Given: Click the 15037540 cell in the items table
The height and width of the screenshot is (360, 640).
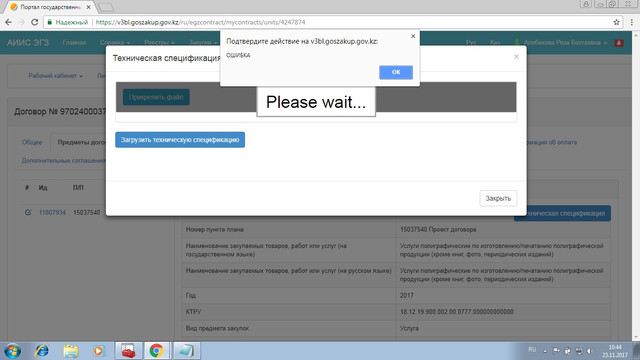Looking at the screenshot, I should [87, 213].
